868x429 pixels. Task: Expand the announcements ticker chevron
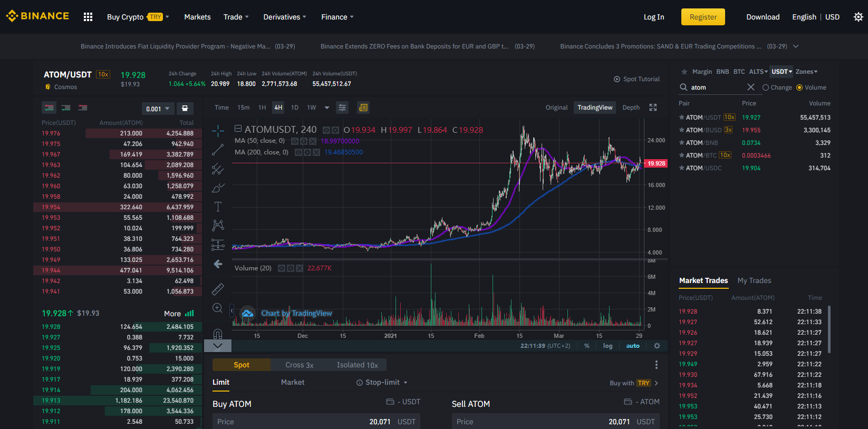[796, 46]
